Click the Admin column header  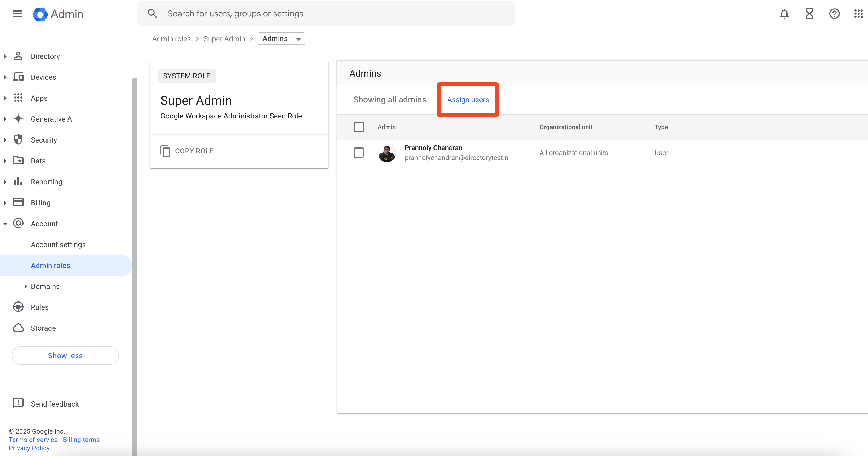pos(386,127)
